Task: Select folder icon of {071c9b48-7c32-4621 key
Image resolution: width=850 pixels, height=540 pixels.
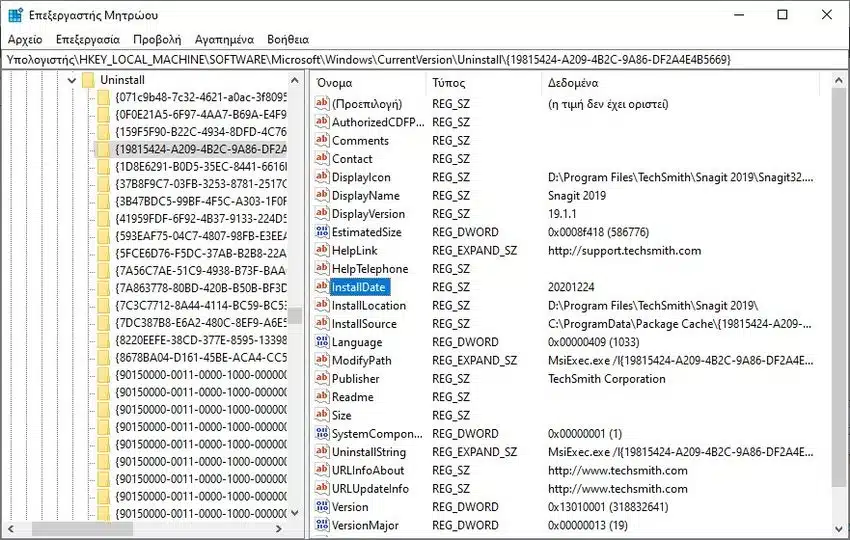Action: [104, 98]
